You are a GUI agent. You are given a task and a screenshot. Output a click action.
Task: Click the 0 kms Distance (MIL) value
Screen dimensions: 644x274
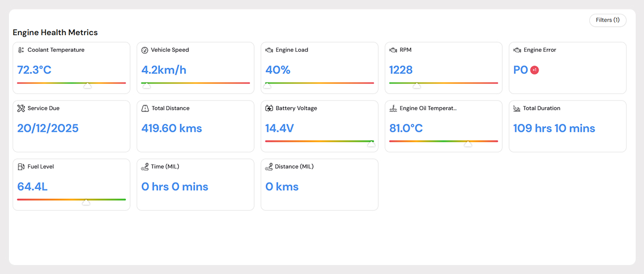pos(282,187)
